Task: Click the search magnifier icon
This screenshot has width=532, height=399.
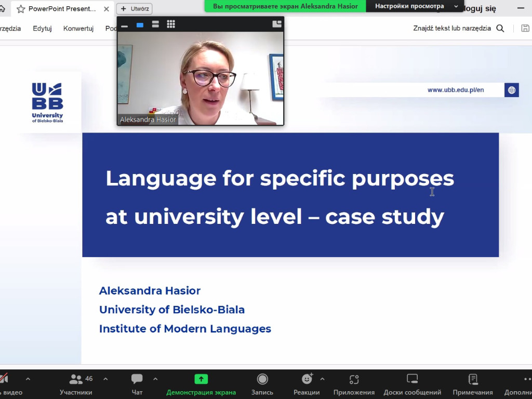Action: pyautogui.click(x=500, y=29)
